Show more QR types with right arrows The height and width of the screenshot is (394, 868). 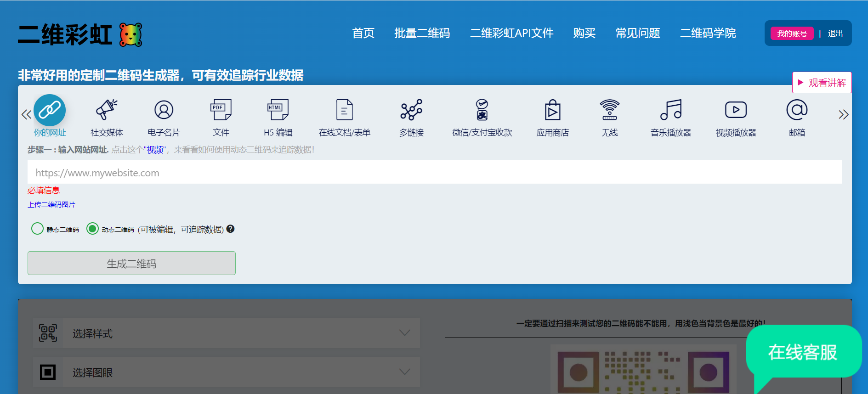point(843,114)
